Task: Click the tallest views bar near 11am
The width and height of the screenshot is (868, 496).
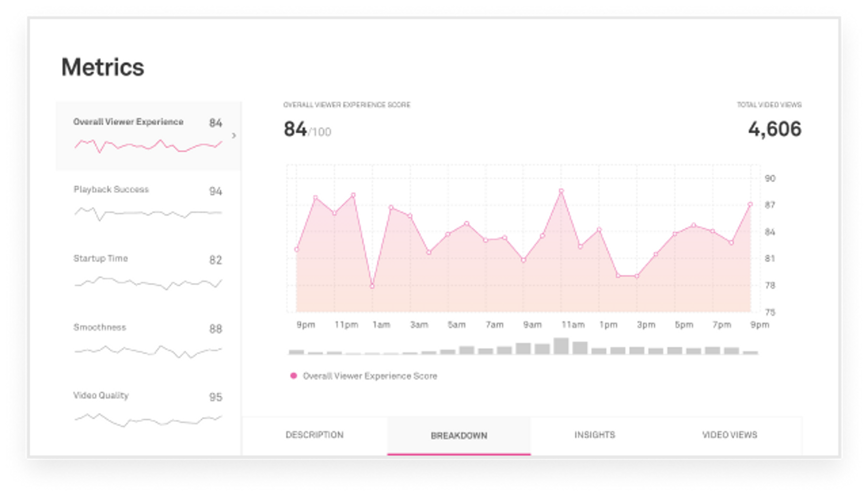Action: [561, 346]
